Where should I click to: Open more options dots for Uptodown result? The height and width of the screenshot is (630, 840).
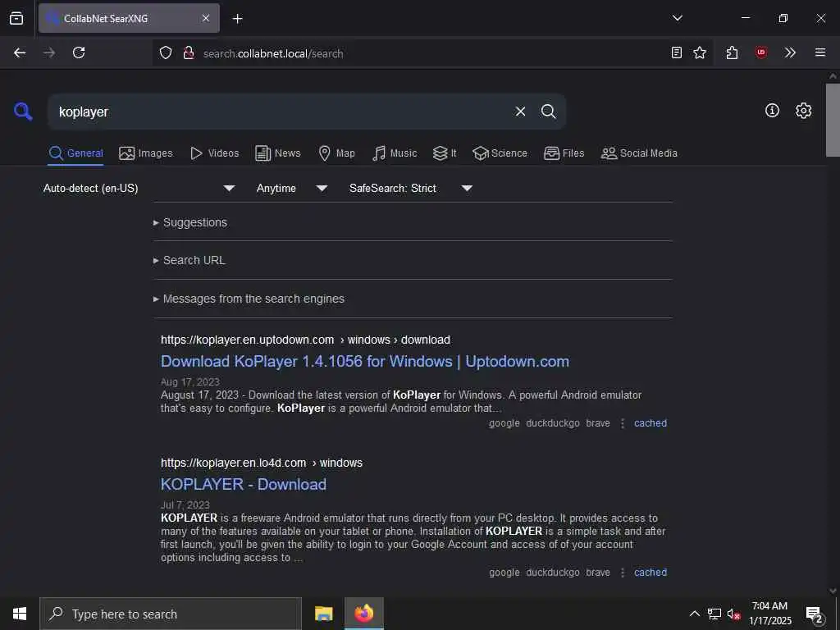pyautogui.click(x=623, y=423)
